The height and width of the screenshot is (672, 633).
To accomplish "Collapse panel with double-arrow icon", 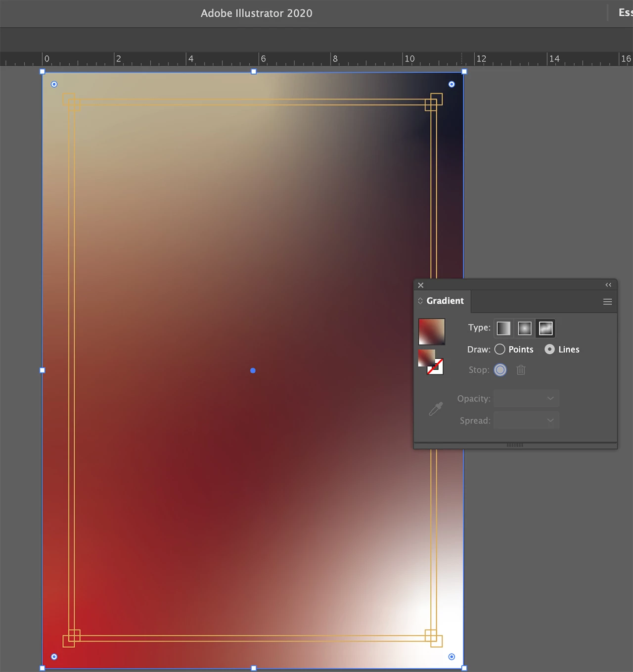I will point(608,285).
